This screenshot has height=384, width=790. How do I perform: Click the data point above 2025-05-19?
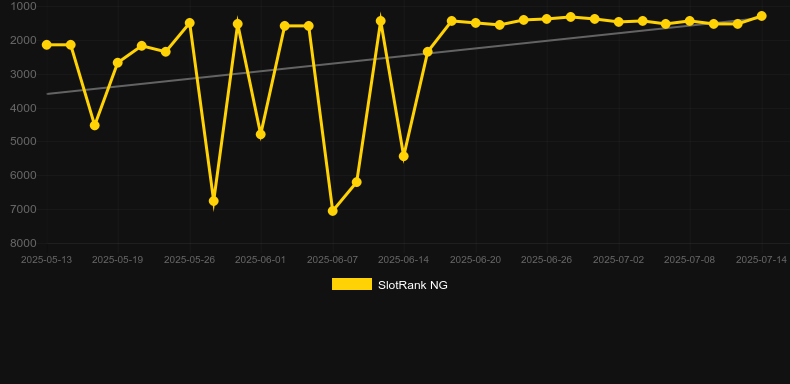pyautogui.click(x=117, y=62)
